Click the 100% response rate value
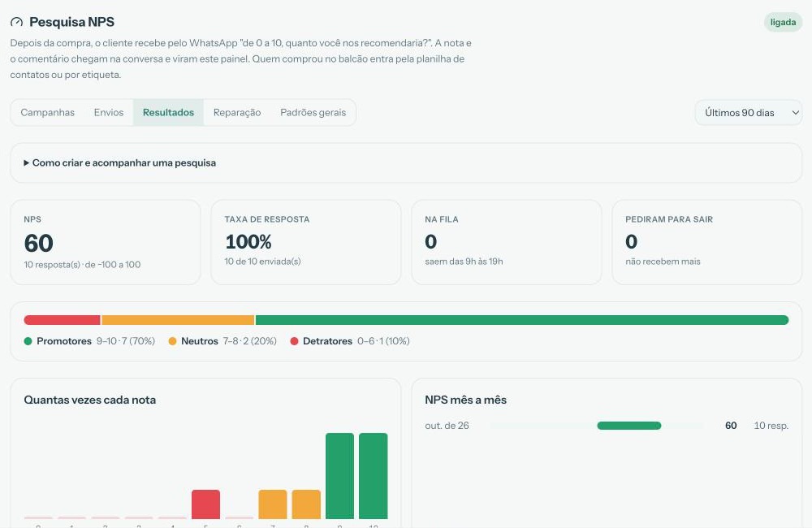Viewport: 812px width, 528px height. 248,241
